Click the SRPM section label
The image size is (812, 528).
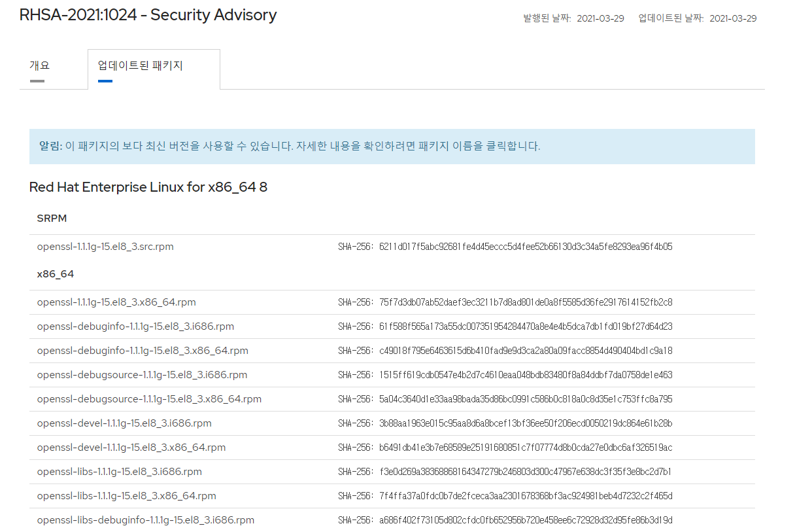pyautogui.click(x=52, y=219)
